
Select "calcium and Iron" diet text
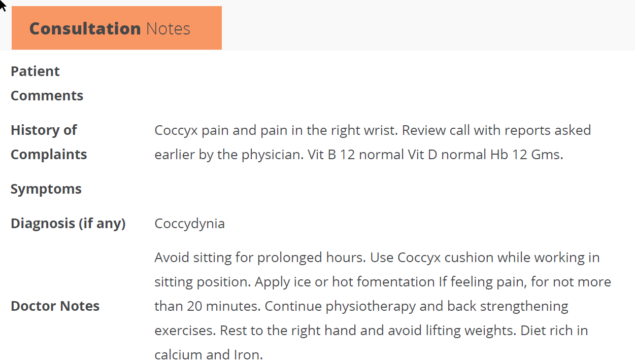point(209,355)
